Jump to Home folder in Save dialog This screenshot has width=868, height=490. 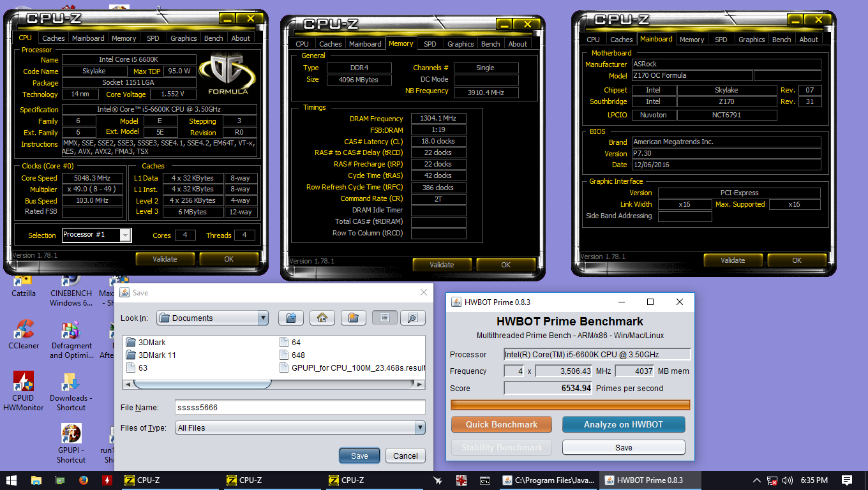pyautogui.click(x=322, y=318)
